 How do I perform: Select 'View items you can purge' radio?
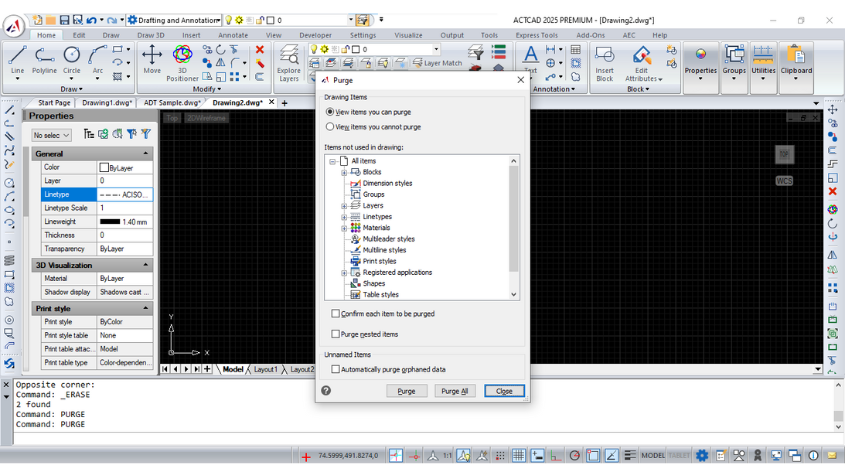coord(330,112)
